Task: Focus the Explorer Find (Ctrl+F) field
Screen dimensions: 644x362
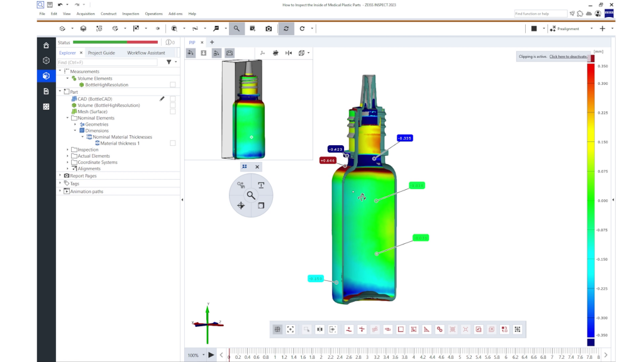Action: (x=107, y=62)
